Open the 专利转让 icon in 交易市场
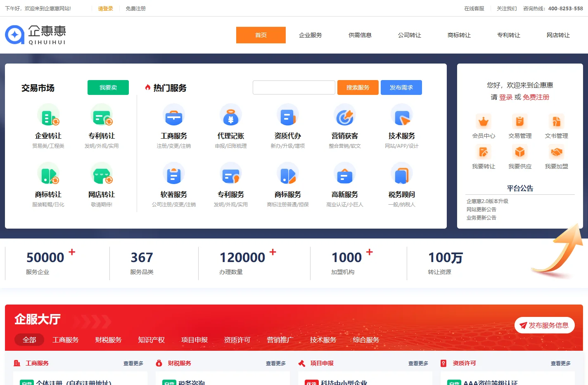This screenshot has width=588, height=385. [x=102, y=115]
